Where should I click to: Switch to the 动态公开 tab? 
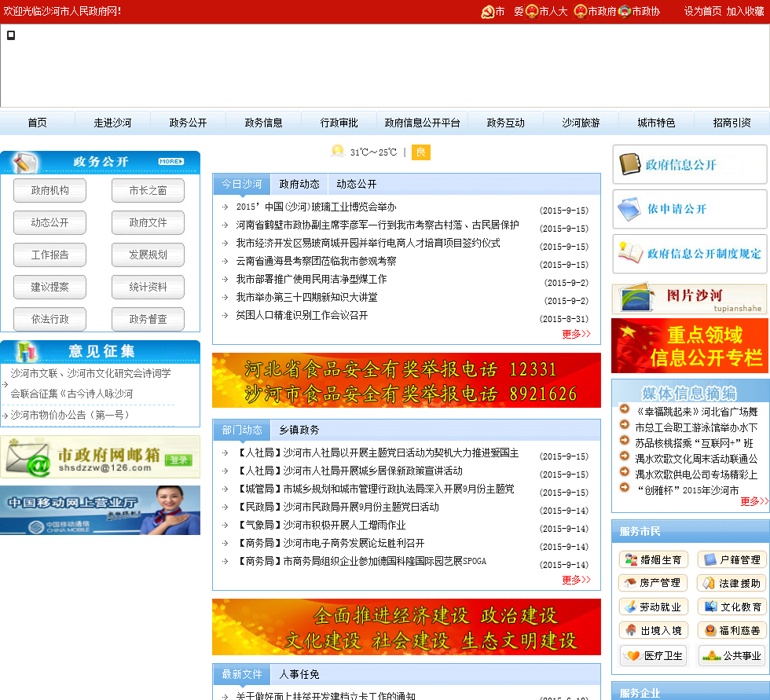pos(357,184)
